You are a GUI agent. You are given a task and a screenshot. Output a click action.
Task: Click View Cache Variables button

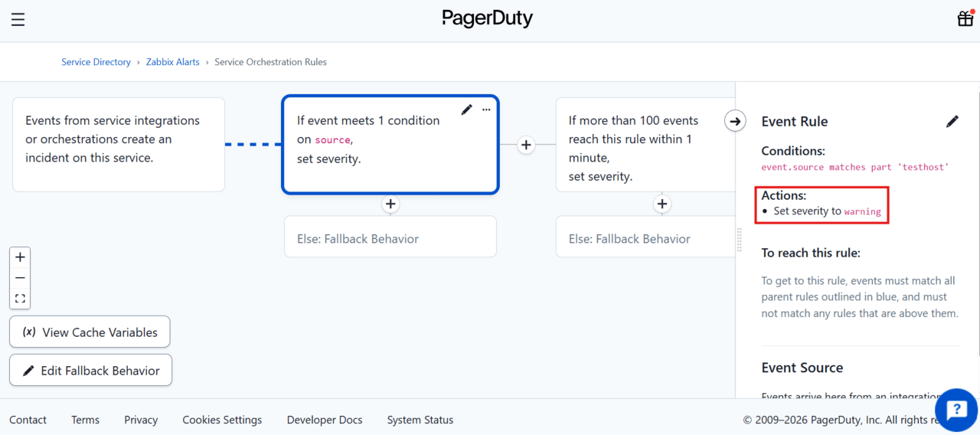click(90, 332)
